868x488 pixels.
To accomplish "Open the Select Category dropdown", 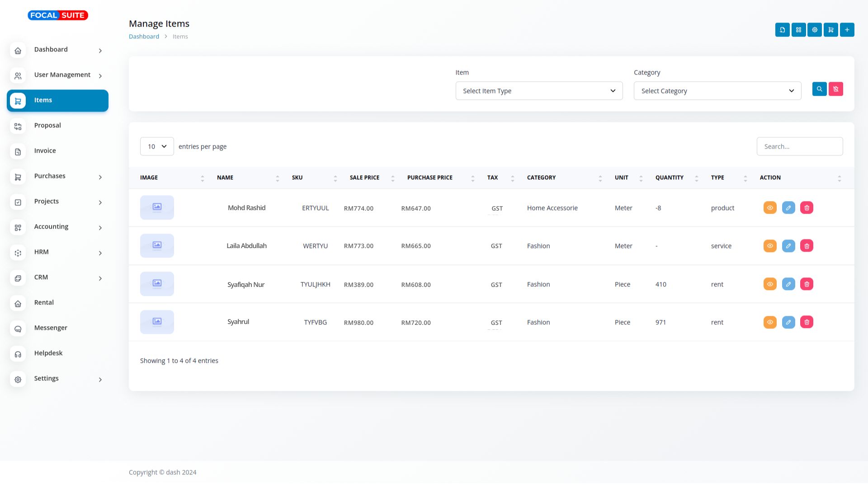I will (717, 91).
